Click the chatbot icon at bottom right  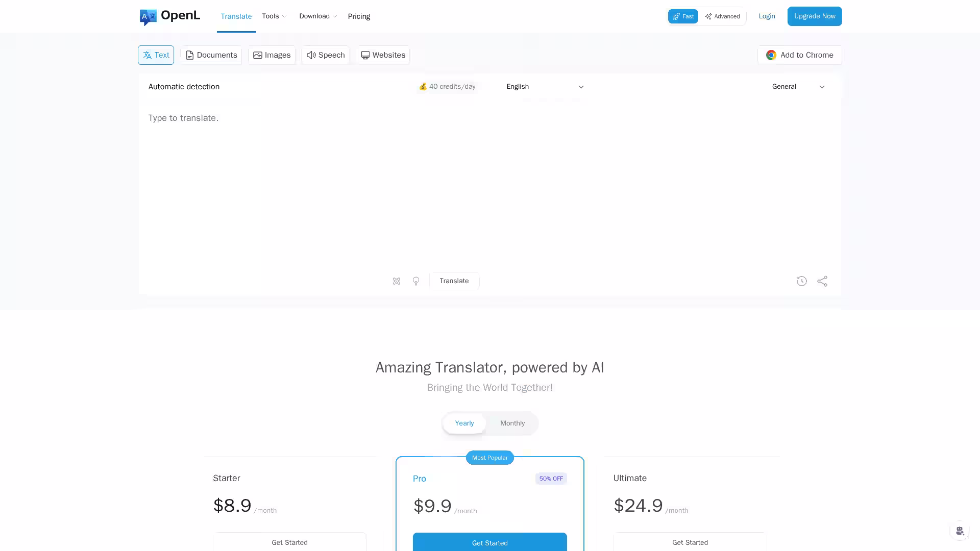click(x=960, y=531)
